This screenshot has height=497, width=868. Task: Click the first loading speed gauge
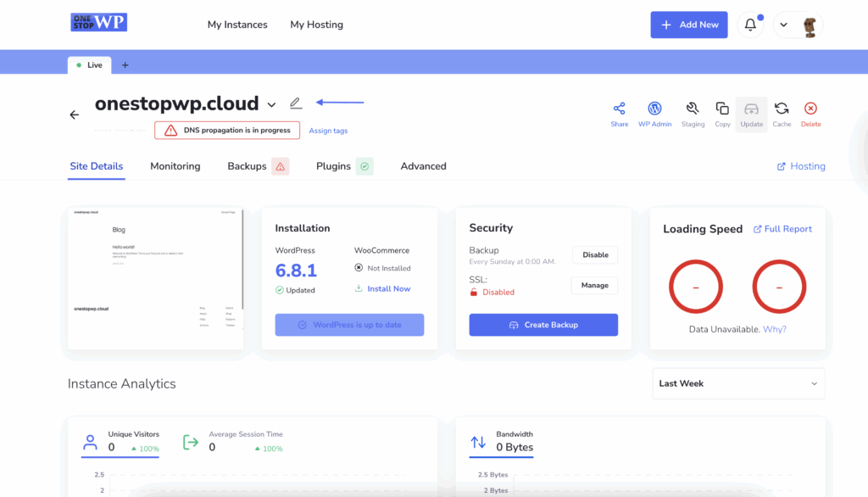pyautogui.click(x=696, y=287)
